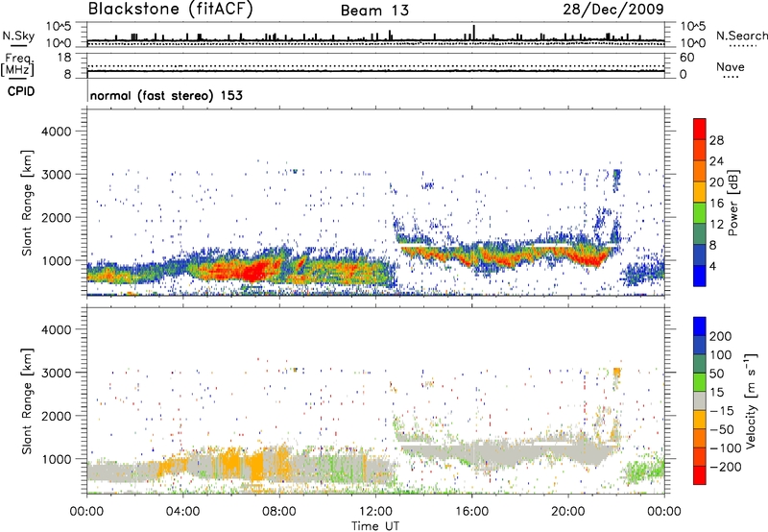The height and width of the screenshot is (532, 768).
Task: Pick the teal 8–12 dB Power segment
Action: 700,233
